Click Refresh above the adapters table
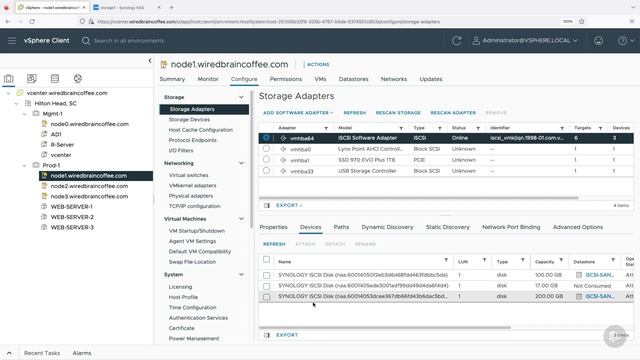Viewport: 640px width, 360px height. pos(355,113)
